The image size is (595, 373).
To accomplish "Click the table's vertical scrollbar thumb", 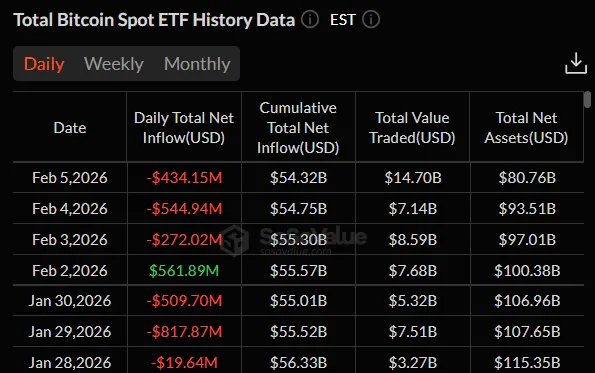I will pyautogui.click(x=587, y=99).
